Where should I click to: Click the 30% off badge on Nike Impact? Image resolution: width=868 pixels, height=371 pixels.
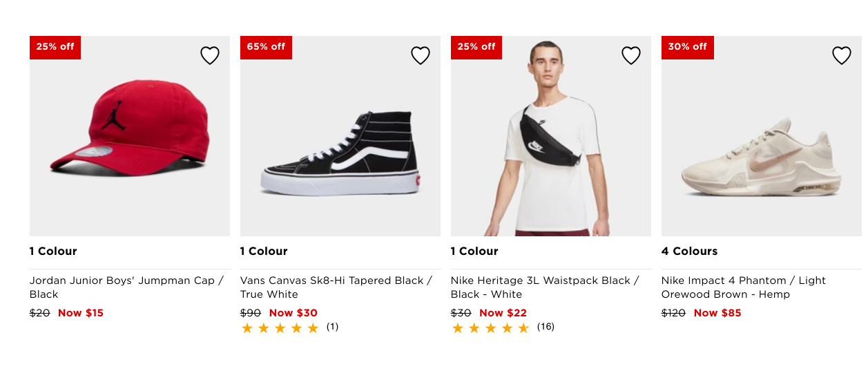[687, 47]
